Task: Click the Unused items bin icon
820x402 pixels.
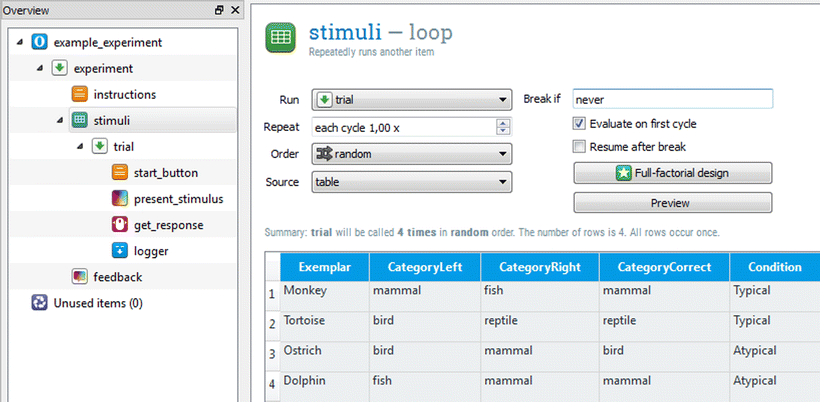Action: pos(39,303)
